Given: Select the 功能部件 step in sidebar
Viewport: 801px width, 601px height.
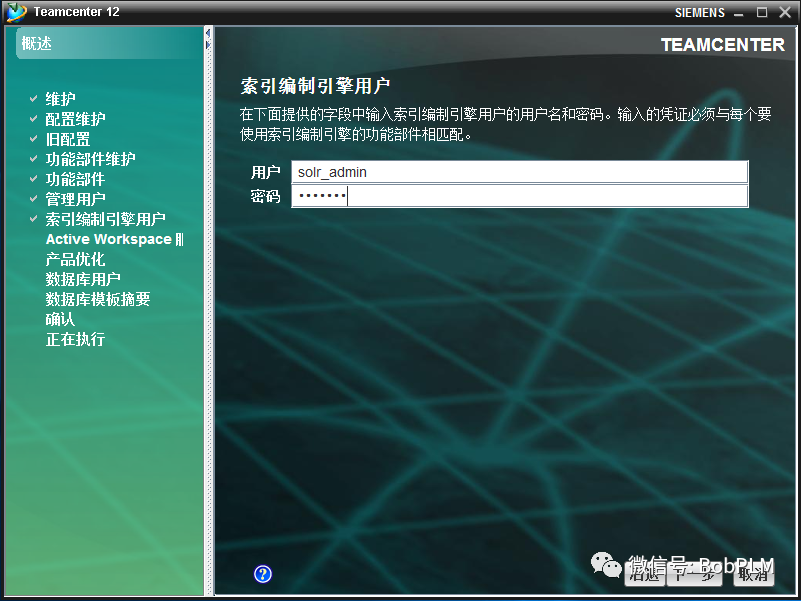Looking at the screenshot, I should pos(75,179).
